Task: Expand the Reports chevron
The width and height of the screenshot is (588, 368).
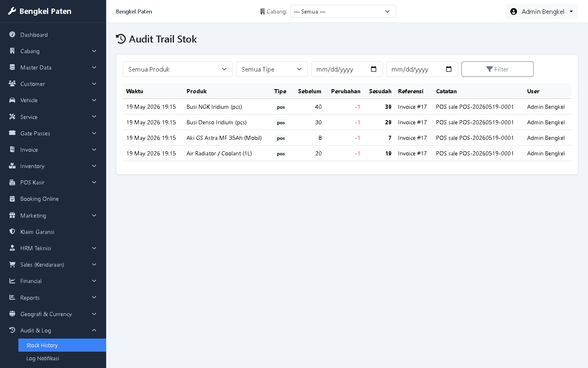Action: click(94, 297)
